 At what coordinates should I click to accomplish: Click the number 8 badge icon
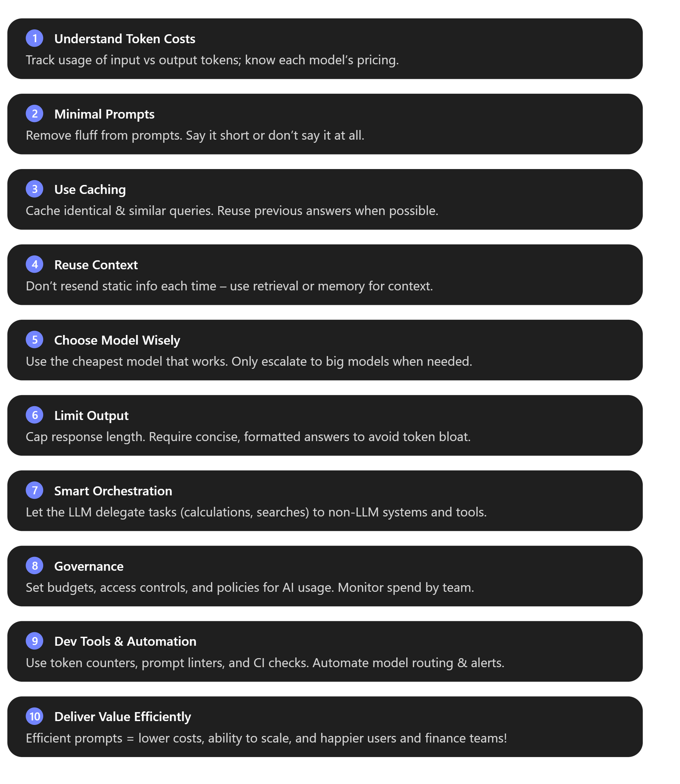pyautogui.click(x=35, y=566)
